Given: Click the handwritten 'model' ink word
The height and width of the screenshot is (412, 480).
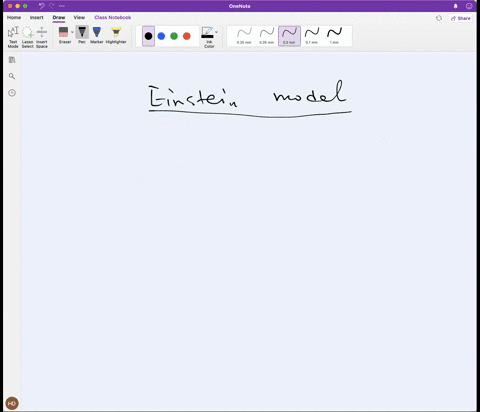Looking at the screenshot, I should [x=310, y=91].
